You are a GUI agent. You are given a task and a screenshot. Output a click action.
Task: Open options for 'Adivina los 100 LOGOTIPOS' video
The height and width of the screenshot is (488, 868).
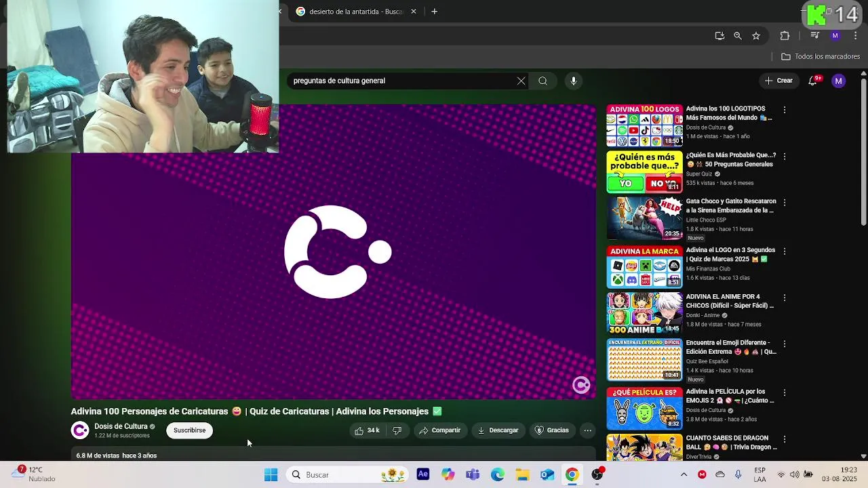785,110
